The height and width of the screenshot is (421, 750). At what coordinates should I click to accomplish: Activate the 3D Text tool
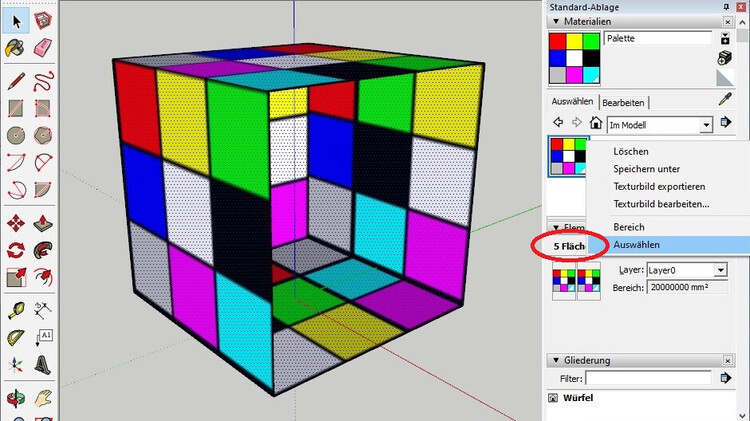(43, 366)
